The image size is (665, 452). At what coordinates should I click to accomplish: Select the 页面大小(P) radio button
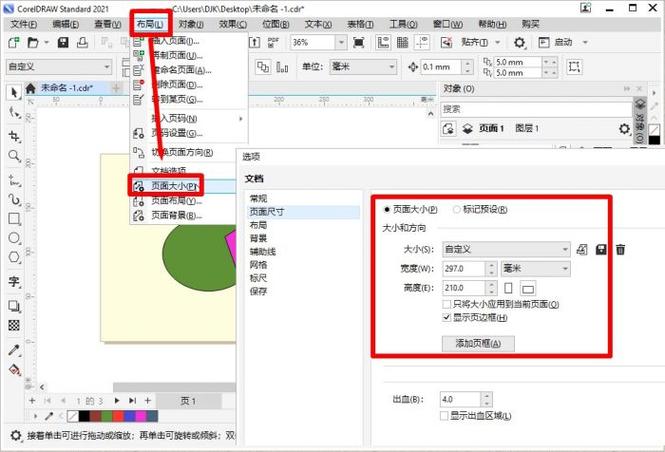[386, 209]
